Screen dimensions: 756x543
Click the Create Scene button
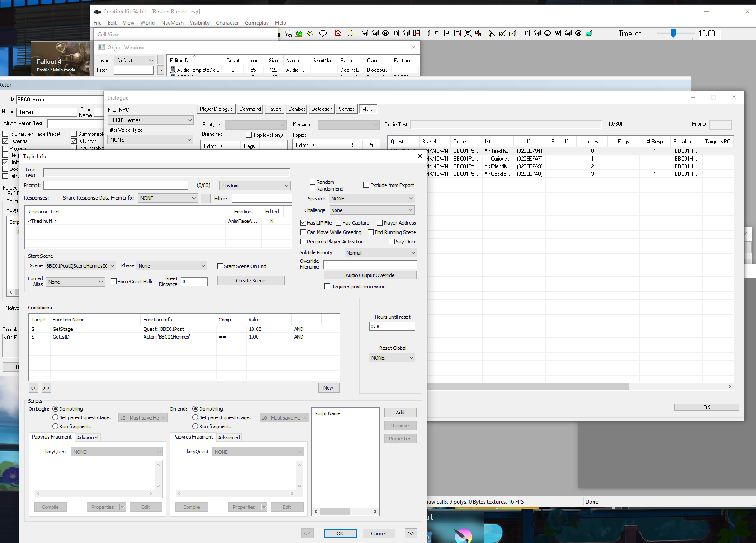click(251, 281)
